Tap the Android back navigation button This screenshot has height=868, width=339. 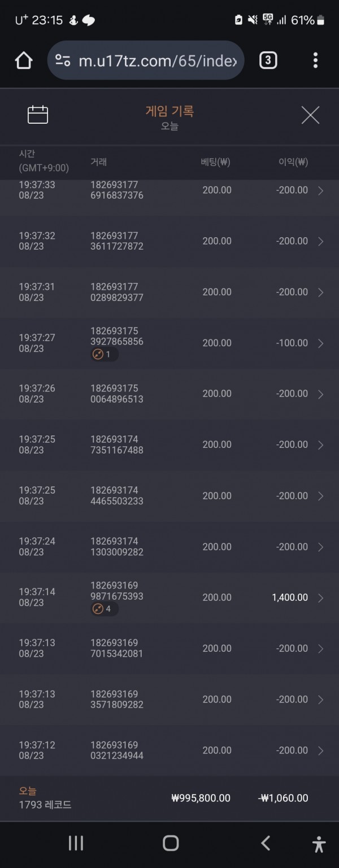[x=265, y=843]
